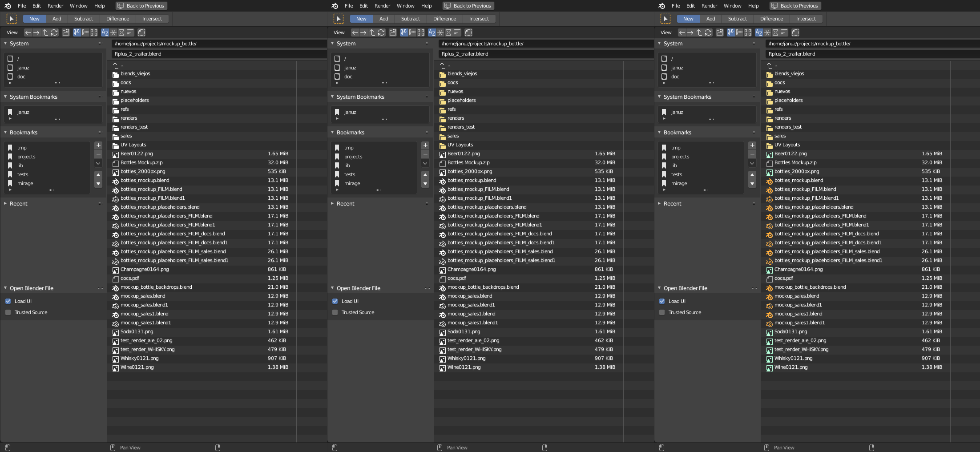Choose Subtract selection mode in middle window

pyautogui.click(x=411, y=19)
